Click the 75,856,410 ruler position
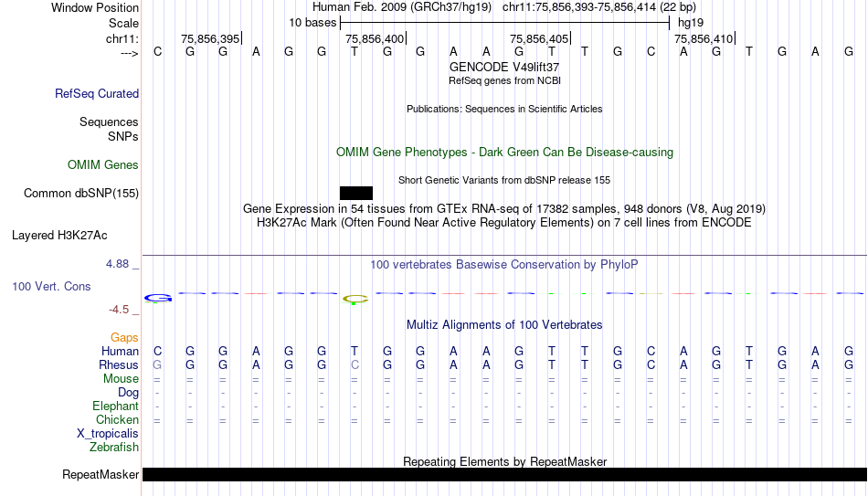This screenshot has width=868, height=496. coord(704,38)
